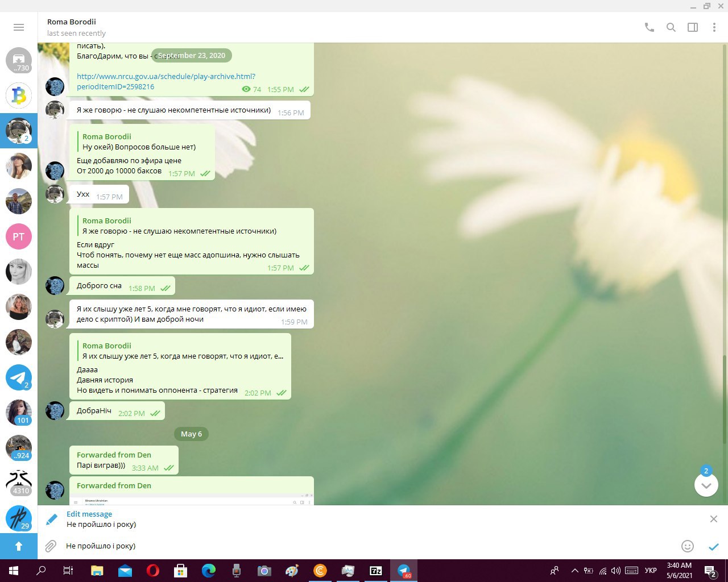Start a voice call with Roma Borodii
The height and width of the screenshot is (582, 728).
click(650, 27)
